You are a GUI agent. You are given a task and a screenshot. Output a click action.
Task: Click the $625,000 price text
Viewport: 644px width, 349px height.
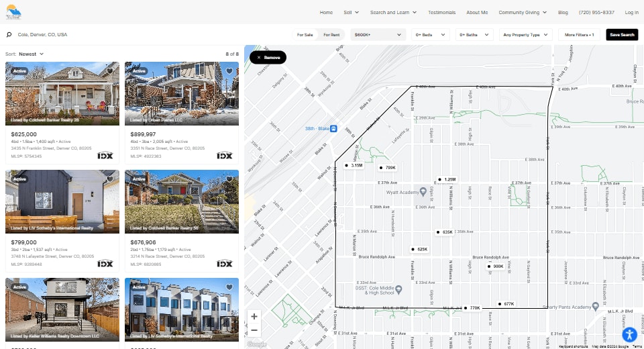pyautogui.click(x=24, y=134)
